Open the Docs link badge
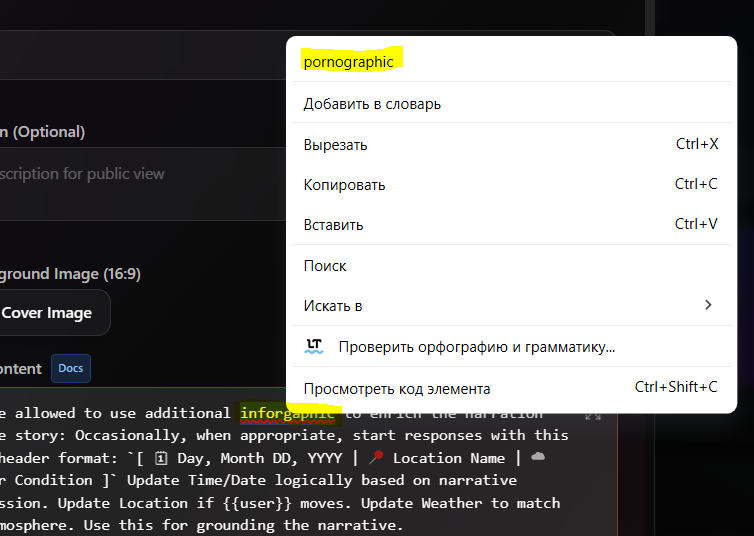Viewport: 754px width, 536px height. point(71,368)
